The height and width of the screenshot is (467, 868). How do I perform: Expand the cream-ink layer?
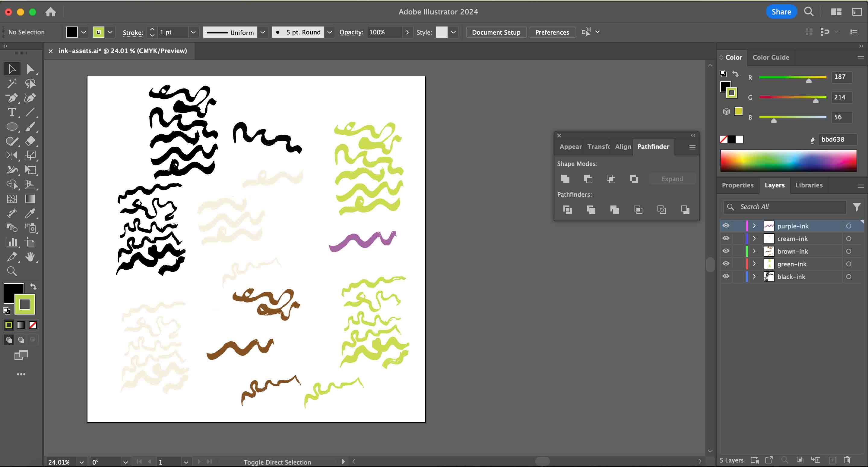(754, 238)
